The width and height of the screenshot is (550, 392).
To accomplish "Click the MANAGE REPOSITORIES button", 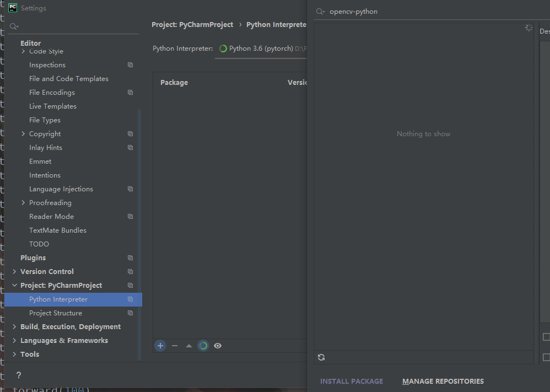I will point(443,381).
